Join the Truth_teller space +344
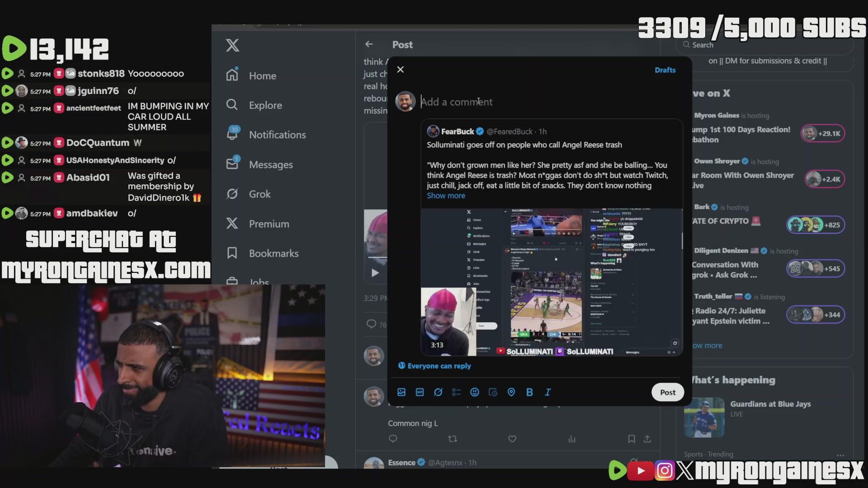Viewport: 868px width, 488px height. click(x=816, y=314)
